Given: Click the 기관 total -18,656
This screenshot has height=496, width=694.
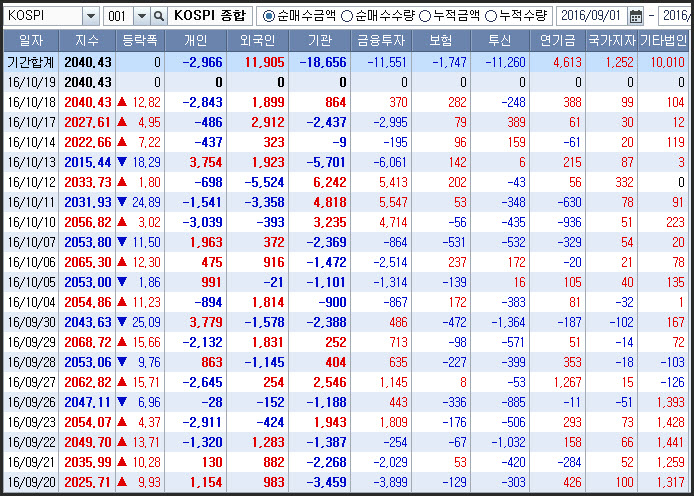Looking at the screenshot, I should (323, 62).
